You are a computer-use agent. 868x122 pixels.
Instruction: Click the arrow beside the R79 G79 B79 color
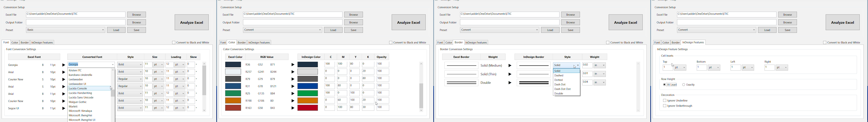(x=293, y=79)
